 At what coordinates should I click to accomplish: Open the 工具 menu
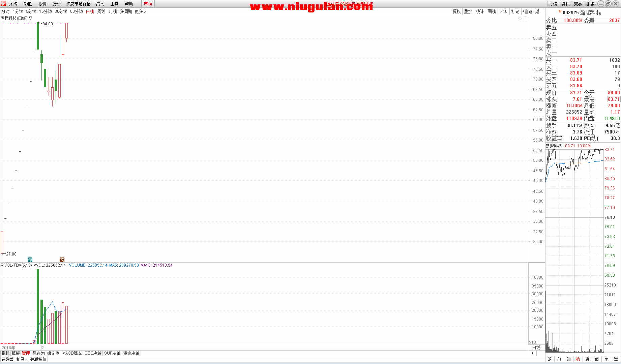(115, 4)
